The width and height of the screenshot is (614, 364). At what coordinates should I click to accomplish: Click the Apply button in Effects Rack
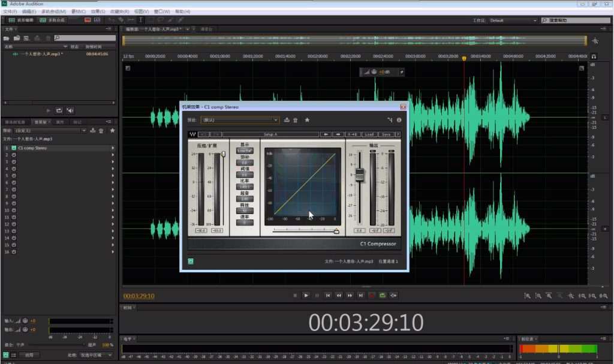29,355
